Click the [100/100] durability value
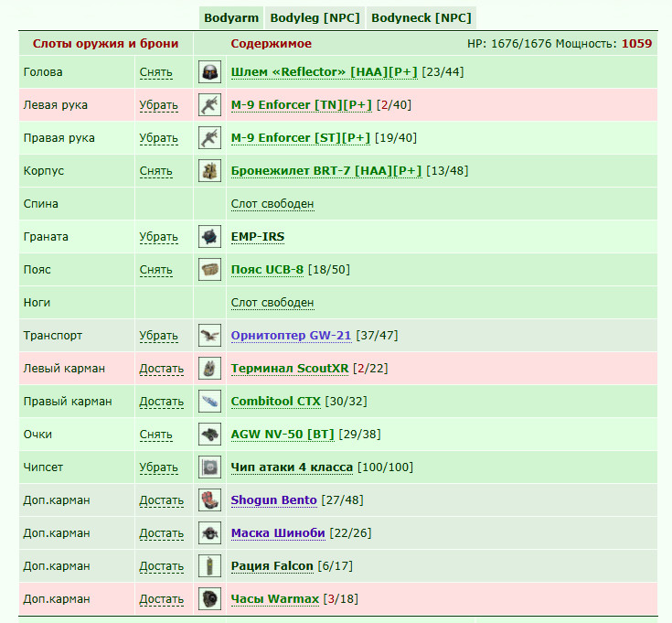This screenshot has width=672, height=623. click(385, 467)
